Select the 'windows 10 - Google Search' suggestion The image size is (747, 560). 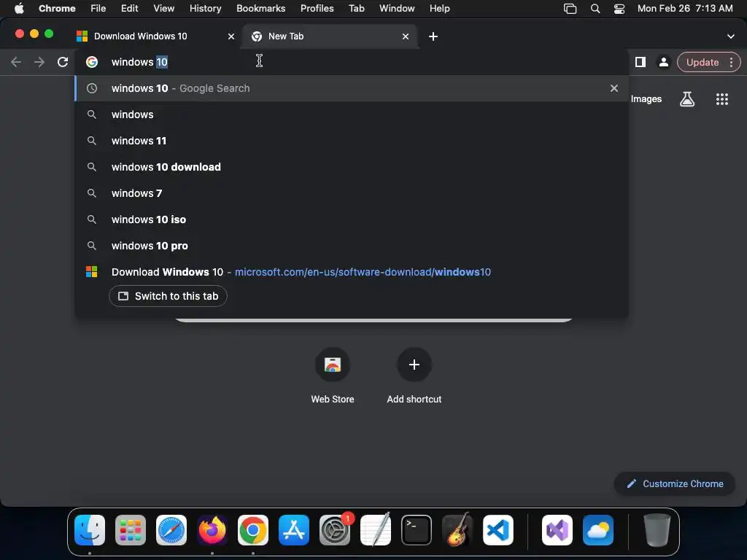352,88
